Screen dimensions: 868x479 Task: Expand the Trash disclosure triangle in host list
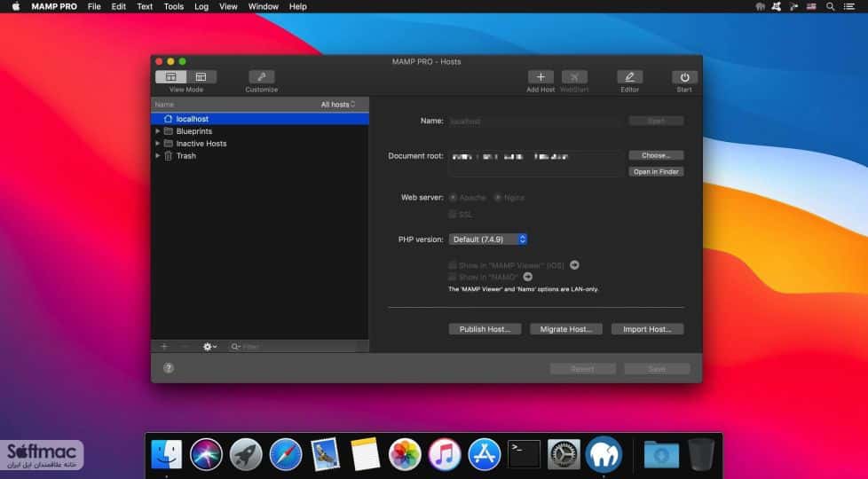158,155
